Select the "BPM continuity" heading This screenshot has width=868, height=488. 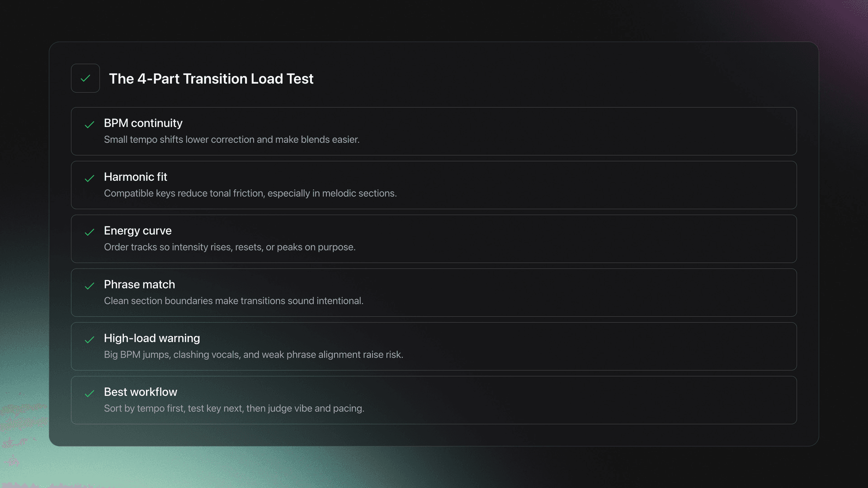pyautogui.click(x=143, y=123)
